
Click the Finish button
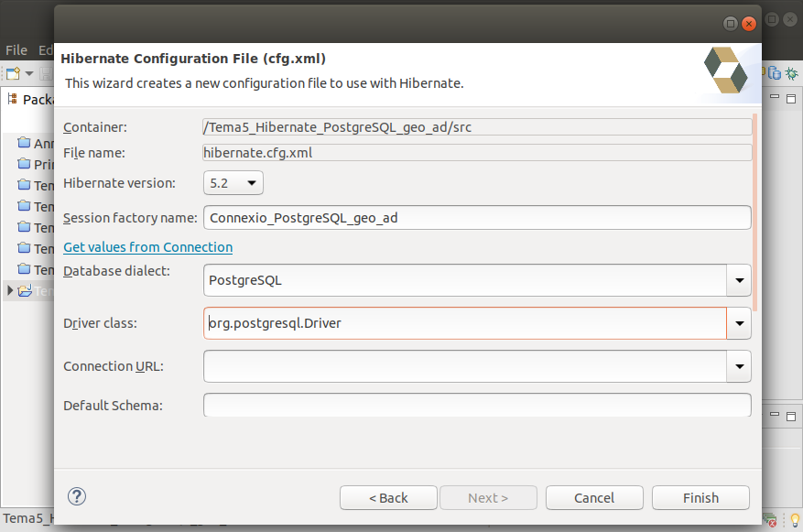pyautogui.click(x=700, y=498)
